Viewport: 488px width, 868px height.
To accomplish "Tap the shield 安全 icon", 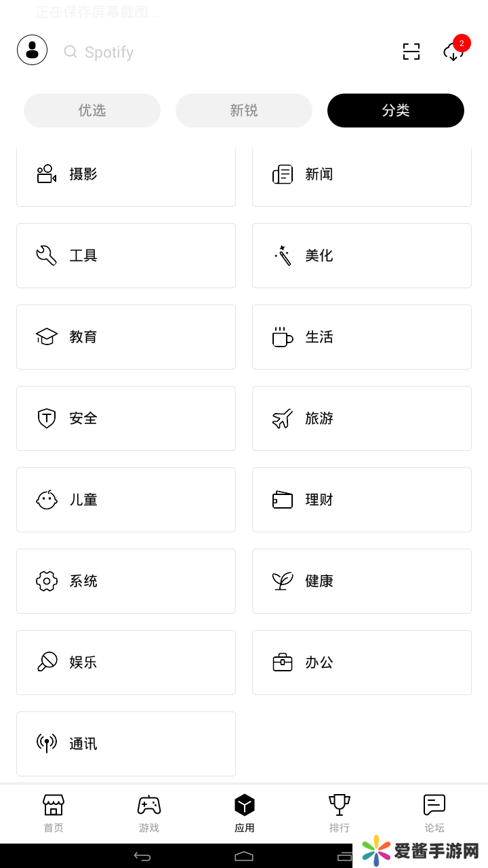I will (x=46, y=418).
